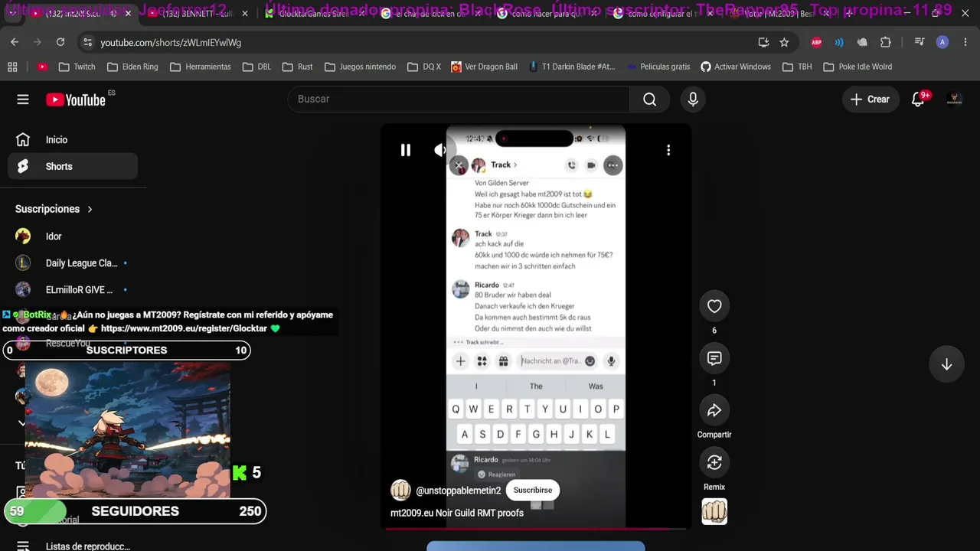
Task: Select Inicio in the sidebar
Action: point(73,140)
